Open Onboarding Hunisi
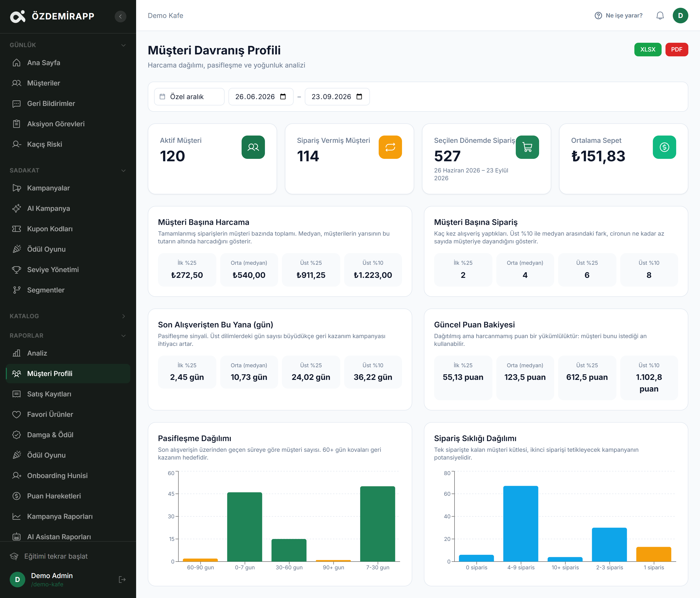Image resolution: width=700 pixels, height=598 pixels. point(68,476)
